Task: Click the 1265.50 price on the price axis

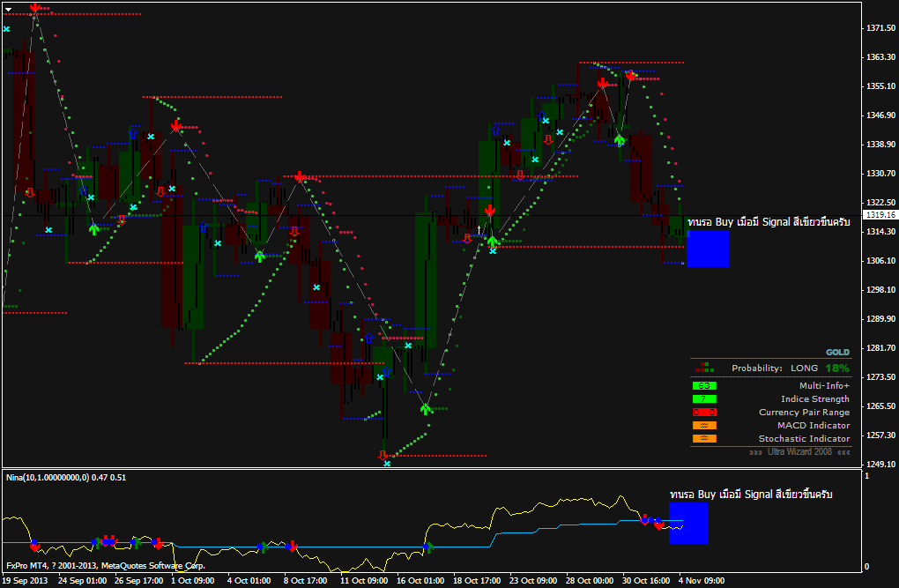Action: click(x=880, y=406)
